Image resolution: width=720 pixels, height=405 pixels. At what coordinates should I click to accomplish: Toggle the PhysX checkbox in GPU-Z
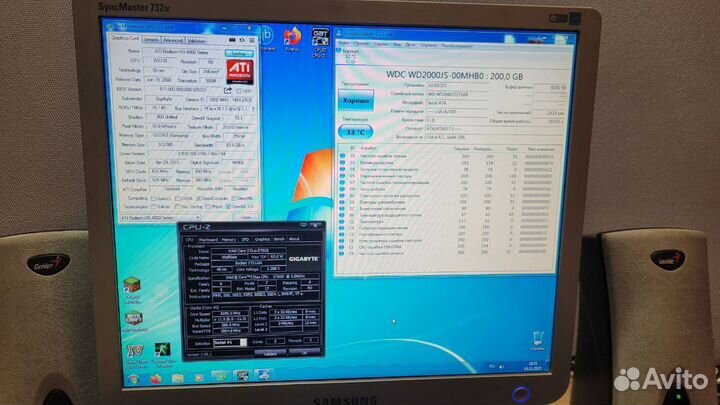208,207
